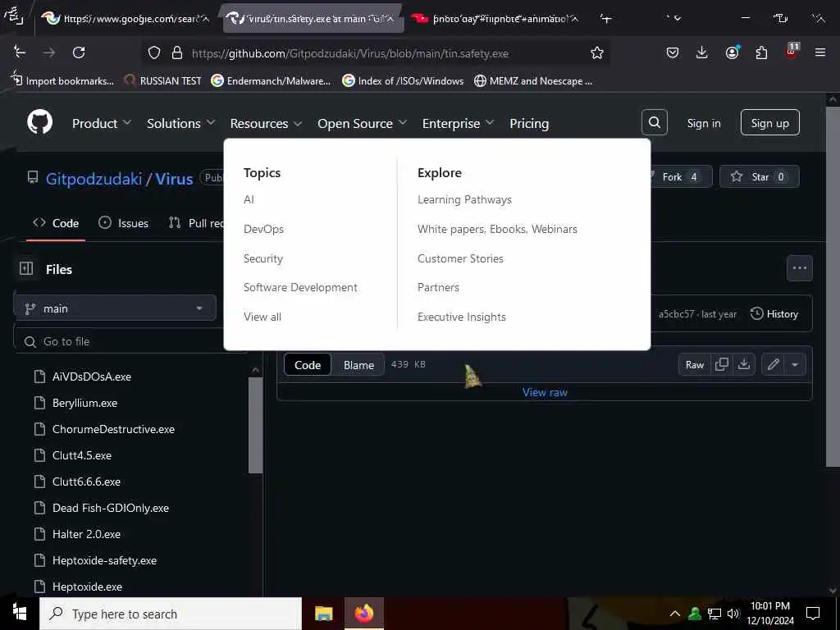Click the Firefox taskbar icon
Screen dimensions: 840x630
363,614
